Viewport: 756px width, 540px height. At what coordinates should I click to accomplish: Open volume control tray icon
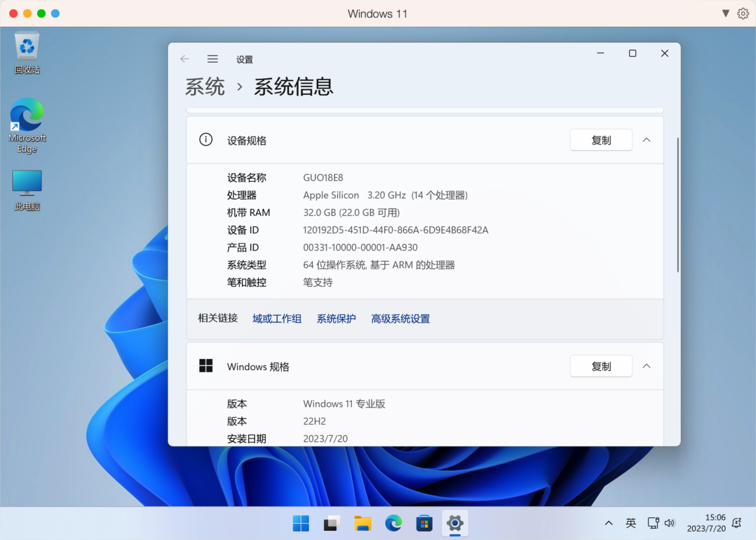coord(669,523)
